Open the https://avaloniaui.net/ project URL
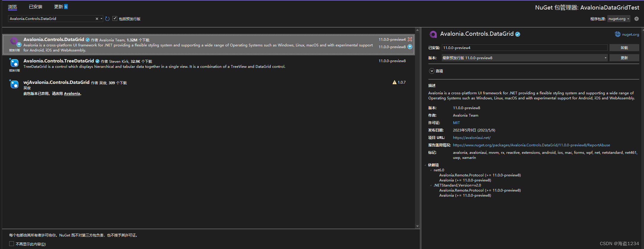Screen dimensions: 644x249 [471, 138]
